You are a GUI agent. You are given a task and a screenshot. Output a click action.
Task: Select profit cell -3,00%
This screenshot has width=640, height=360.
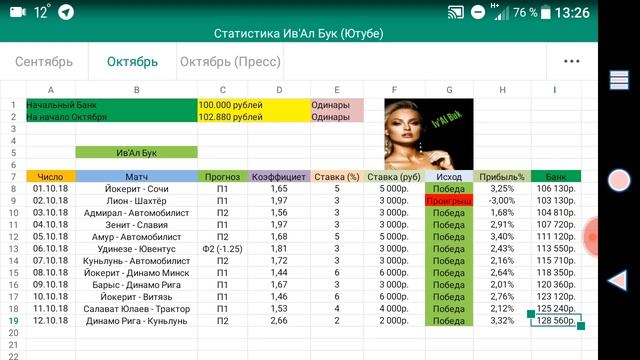(502, 201)
